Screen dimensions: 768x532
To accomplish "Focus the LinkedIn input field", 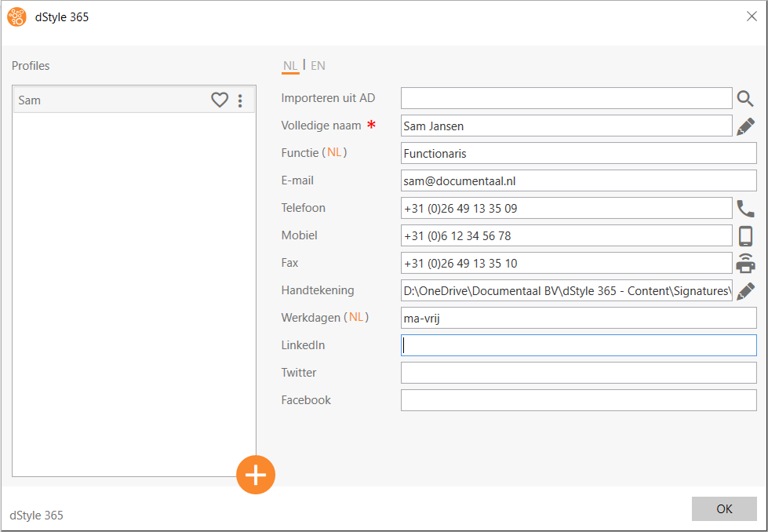I will point(578,345).
